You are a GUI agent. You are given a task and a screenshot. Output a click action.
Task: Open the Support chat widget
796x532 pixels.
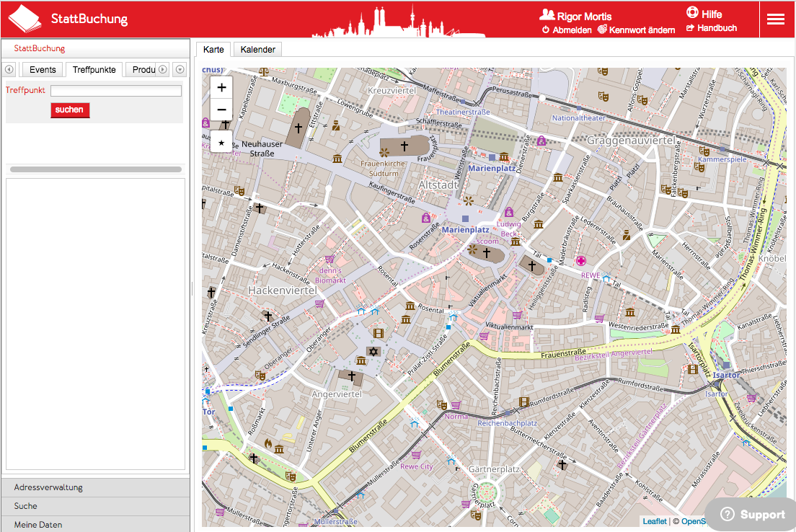pyautogui.click(x=753, y=515)
